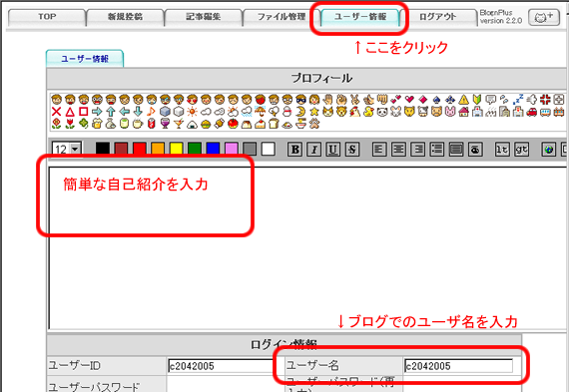The image size is (569, 392).
Task: Insert the sun emoji
Action: point(192,112)
